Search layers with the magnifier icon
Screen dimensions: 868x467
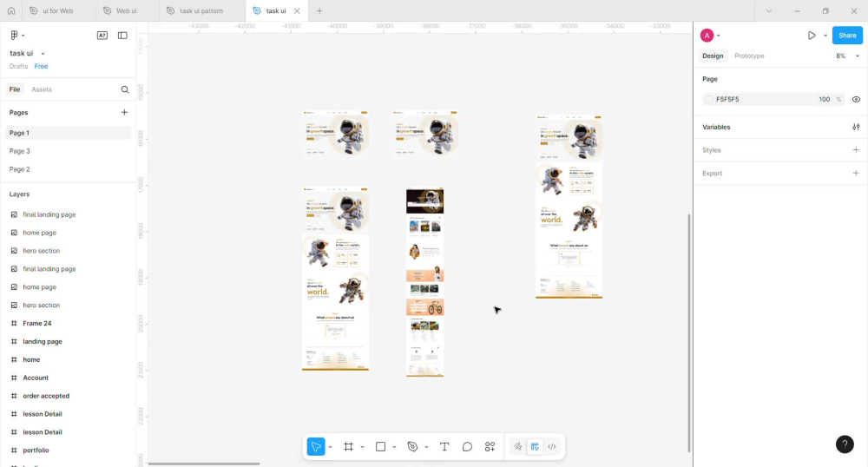[x=125, y=89]
